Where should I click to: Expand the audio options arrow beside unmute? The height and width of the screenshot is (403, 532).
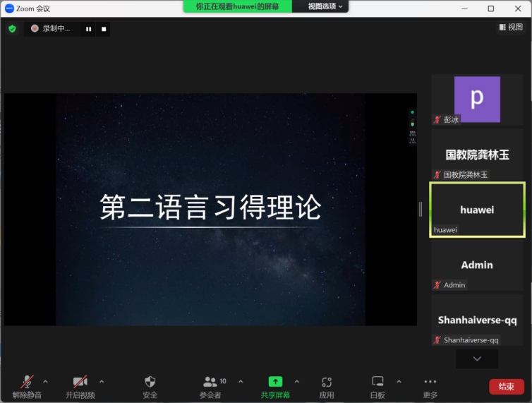pos(46,381)
